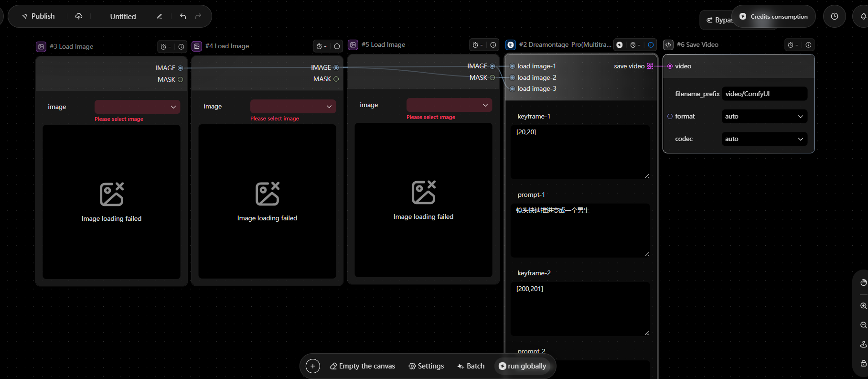Image resolution: width=868 pixels, height=379 pixels.
Task: Click run globally
Action: 522,366
